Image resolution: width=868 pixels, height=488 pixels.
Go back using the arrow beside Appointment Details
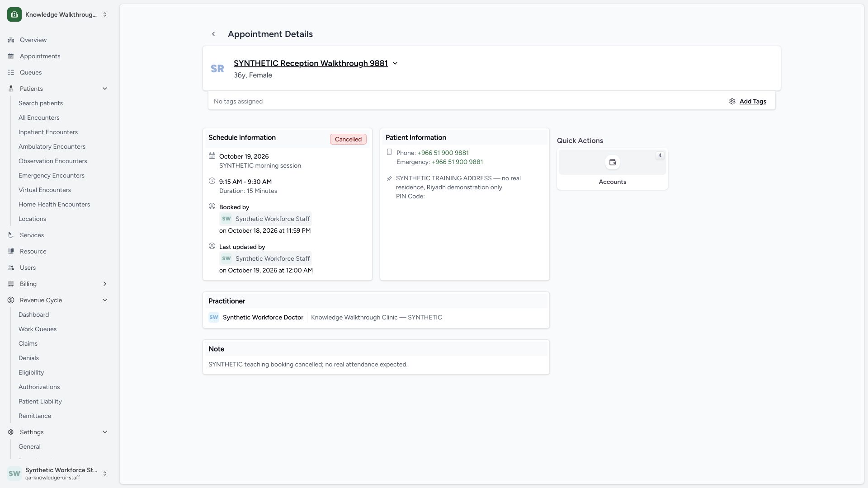213,34
